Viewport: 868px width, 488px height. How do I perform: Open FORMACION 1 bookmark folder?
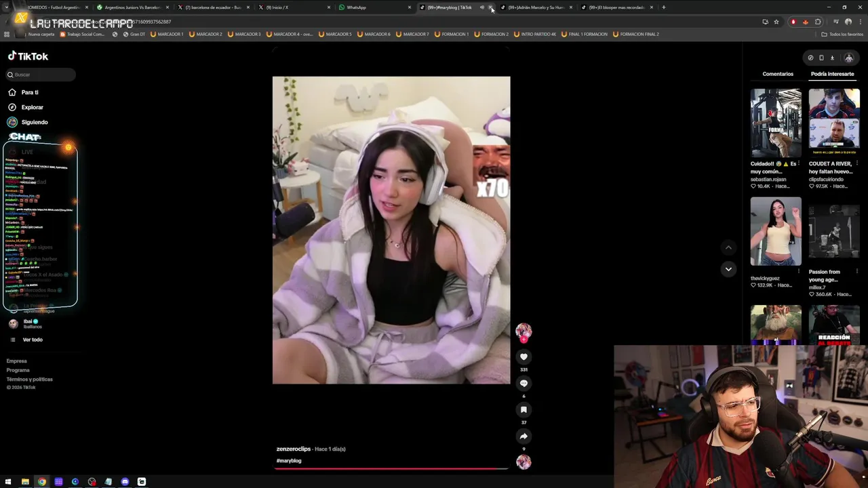pyautogui.click(x=451, y=34)
